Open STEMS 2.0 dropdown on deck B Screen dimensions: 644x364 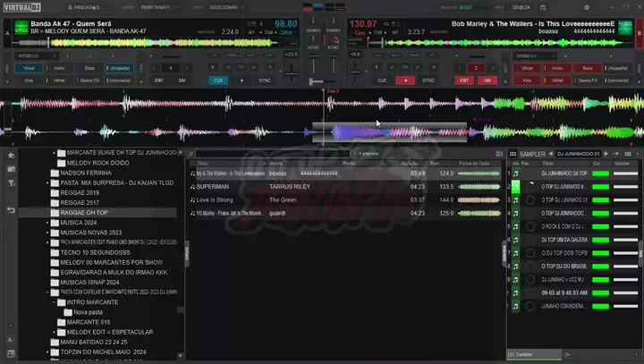pyautogui.click(x=534, y=55)
